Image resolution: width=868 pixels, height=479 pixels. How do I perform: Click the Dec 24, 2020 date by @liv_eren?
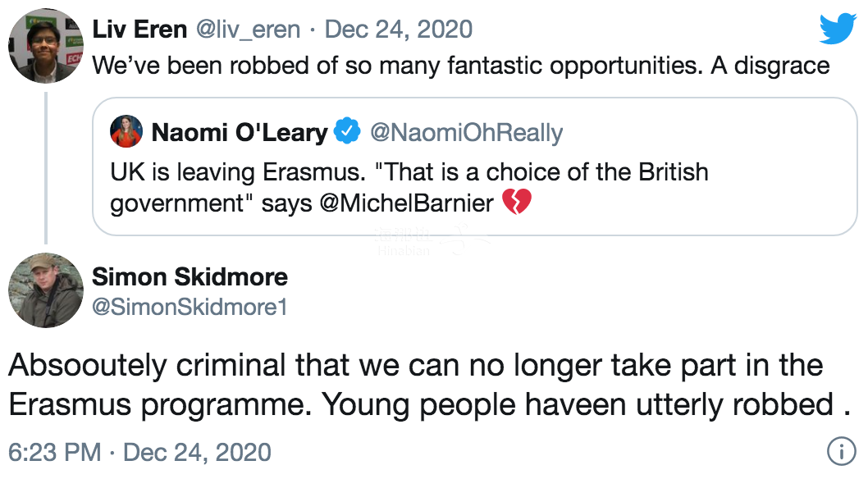[x=399, y=30]
